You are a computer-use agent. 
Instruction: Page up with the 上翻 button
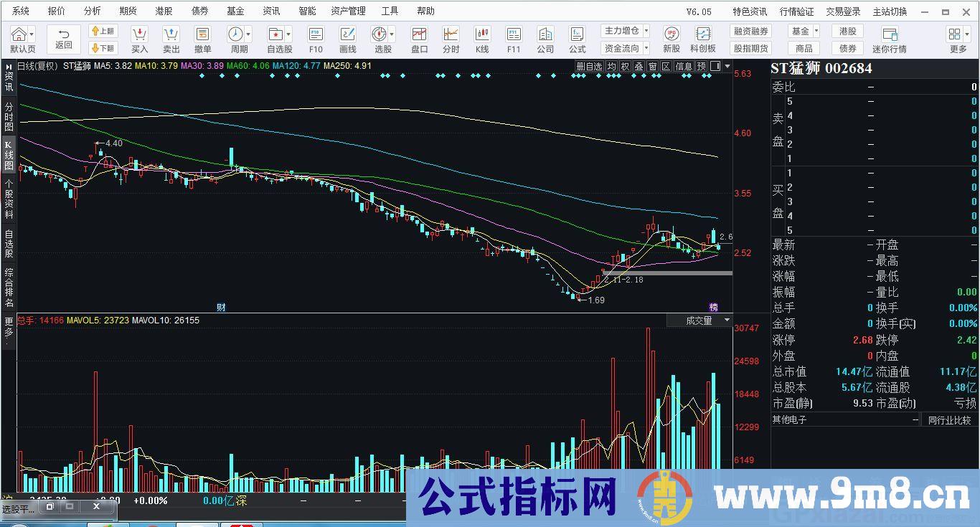[103, 31]
